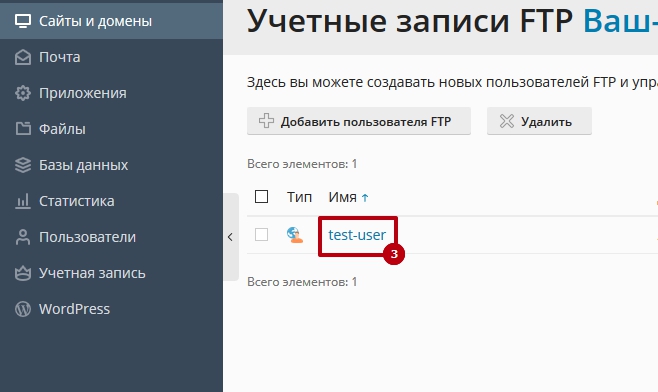Click the gear icon beside Приложения
The width and height of the screenshot is (658, 392).
pos(23,93)
